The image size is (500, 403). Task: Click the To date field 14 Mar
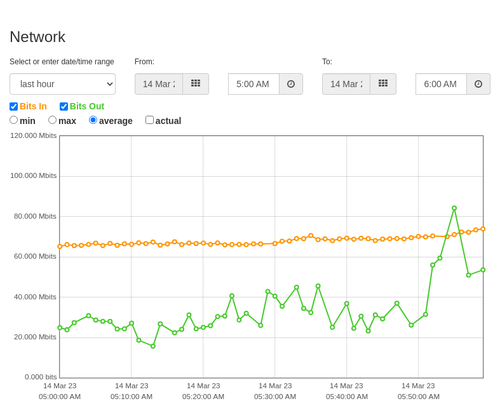pyautogui.click(x=346, y=84)
